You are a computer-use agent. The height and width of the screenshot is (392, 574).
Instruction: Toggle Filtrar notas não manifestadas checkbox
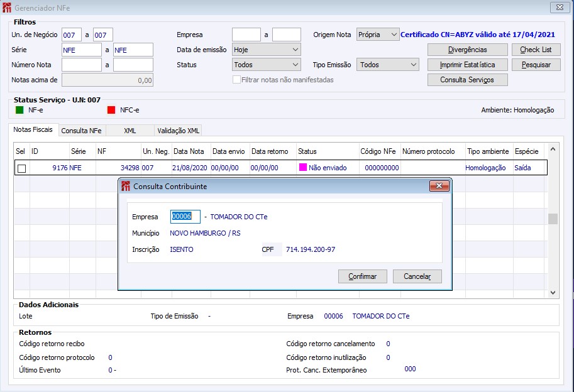click(x=236, y=80)
